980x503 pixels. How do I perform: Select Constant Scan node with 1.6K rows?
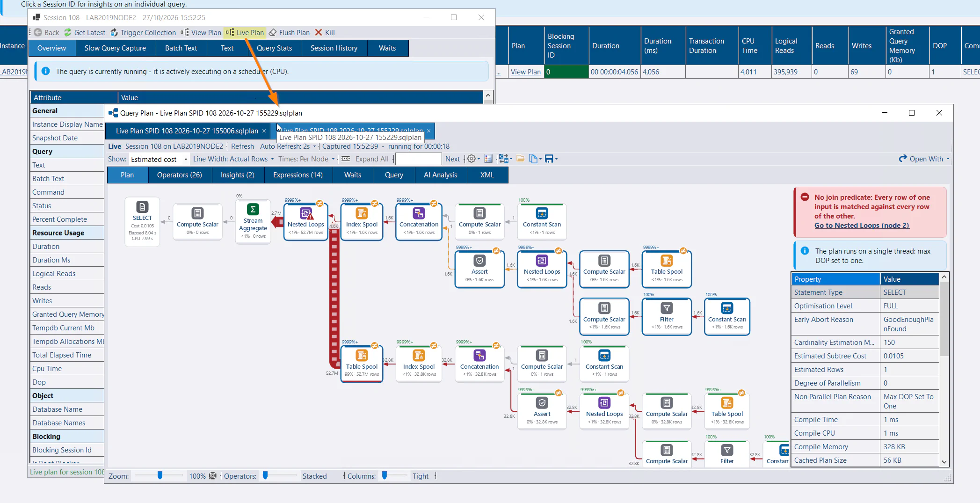(727, 317)
